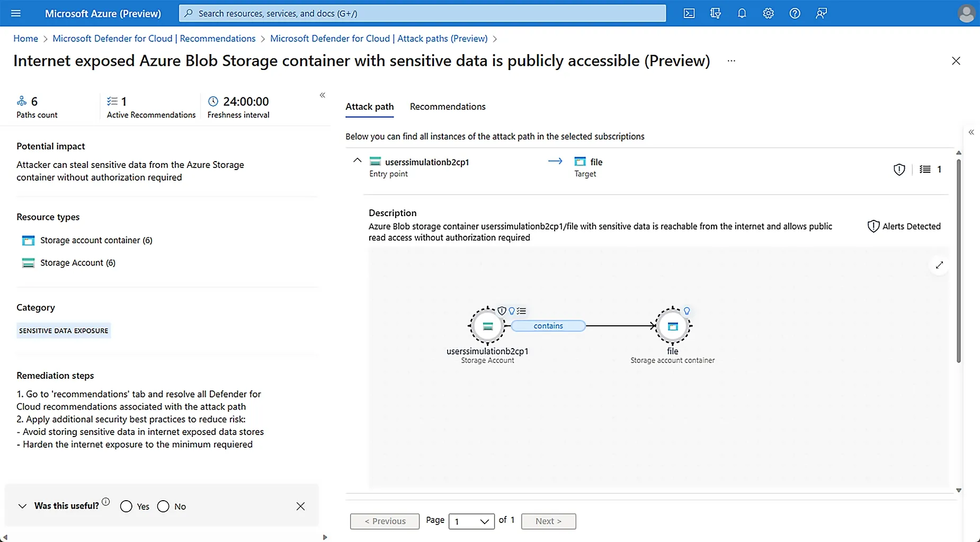
Task: Select No for Was this useful
Action: point(163,507)
